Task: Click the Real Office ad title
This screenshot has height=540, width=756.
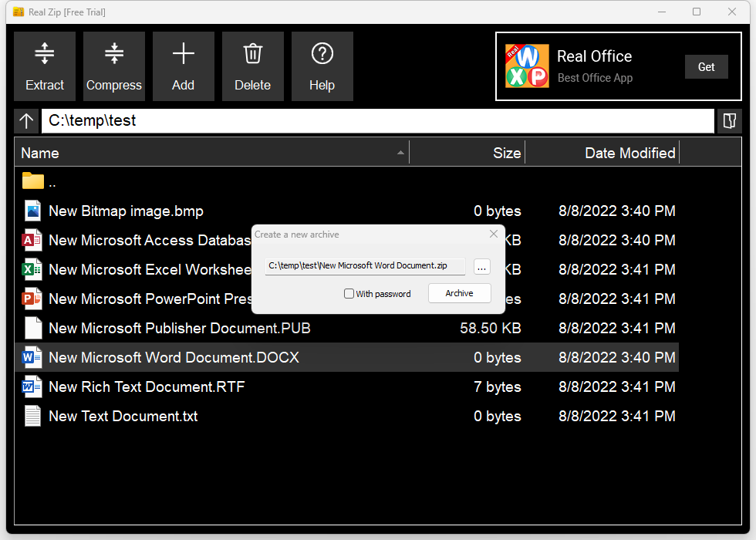Action: [x=595, y=56]
